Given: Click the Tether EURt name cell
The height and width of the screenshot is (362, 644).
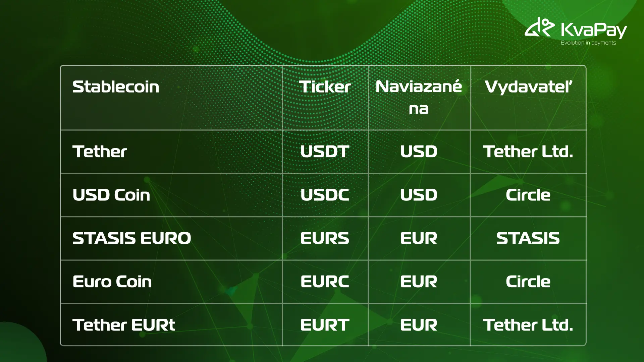Looking at the screenshot, I should pyautogui.click(x=124, y=325).
